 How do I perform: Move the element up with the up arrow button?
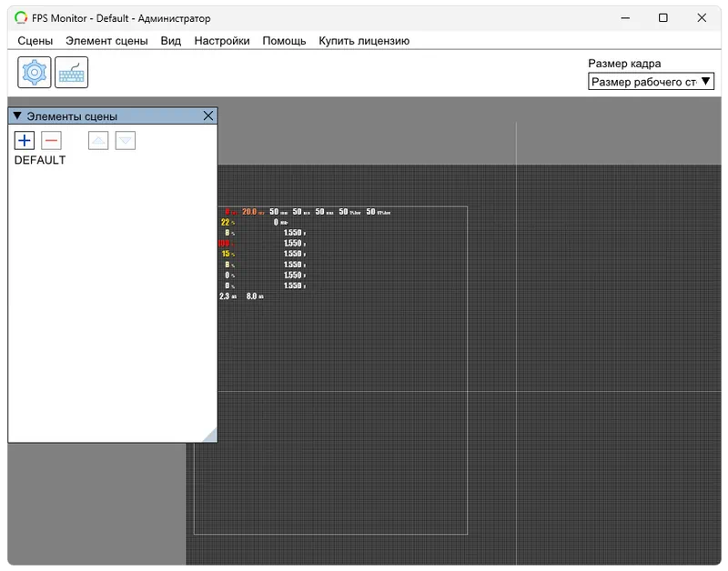[x=98, y=141]
